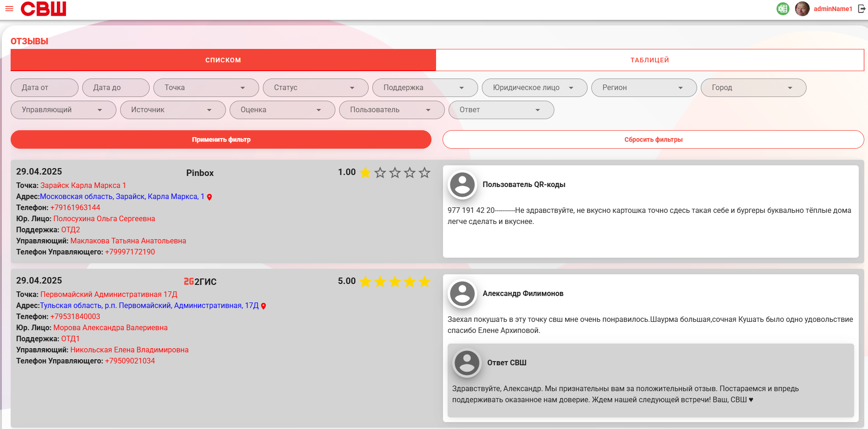Click avatar of Пользователь QR-коды
The height and width of the screenshot is (429, 868).
pyautogui.click(x=462, y=185)
